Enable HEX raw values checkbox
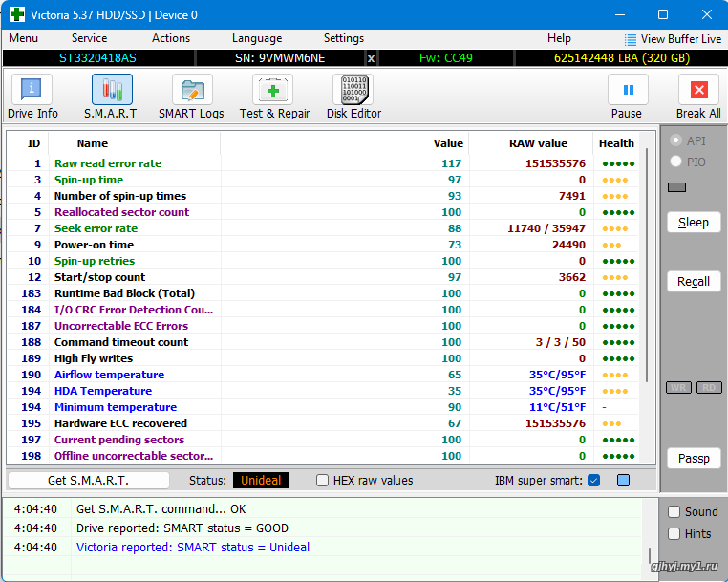This screenshot has height=582, width=728. click(x=322, y=480)
